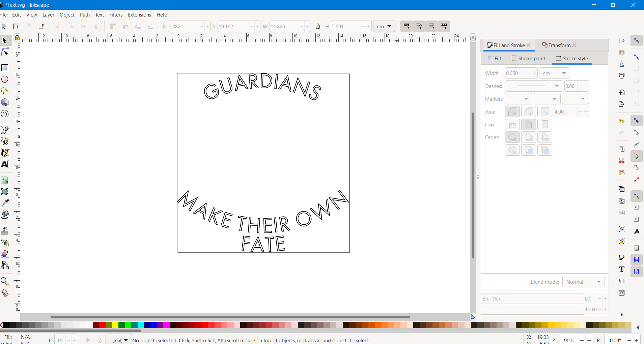The height and width of the screenshot is (344, 644).
Task: Select the Star tool
Action: point(5,90)
